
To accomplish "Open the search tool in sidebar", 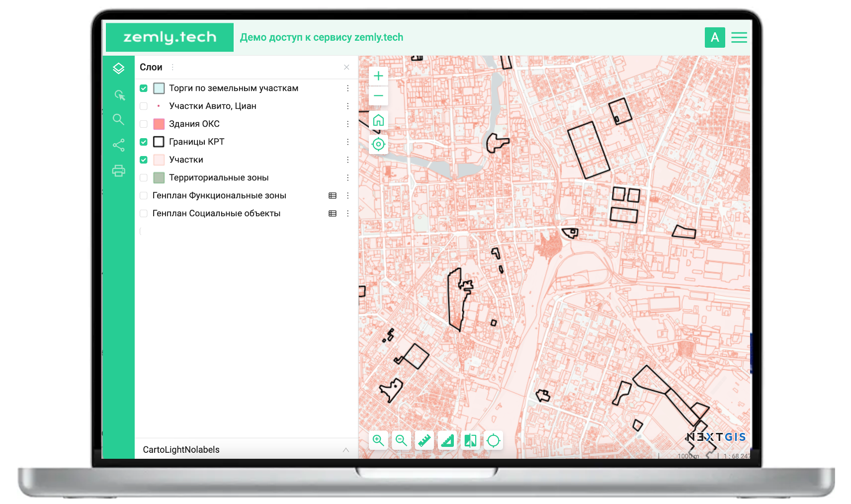I will point(118,119).
